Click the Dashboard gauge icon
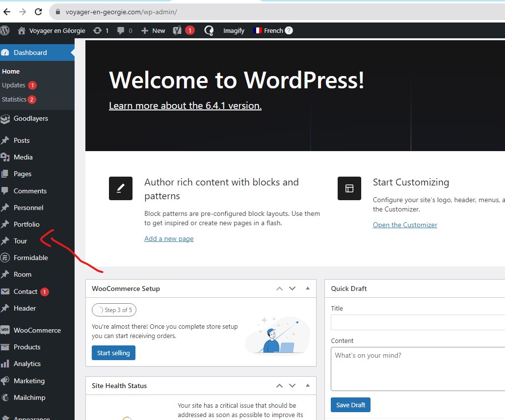Screen dimensions: 505x420 pos(5,52)
